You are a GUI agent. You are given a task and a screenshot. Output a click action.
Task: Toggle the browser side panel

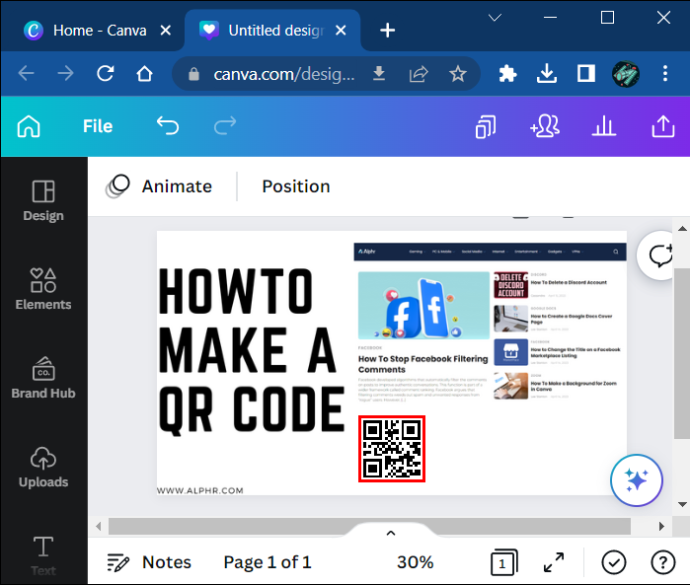pyautogui.click(x=586, y=73)
